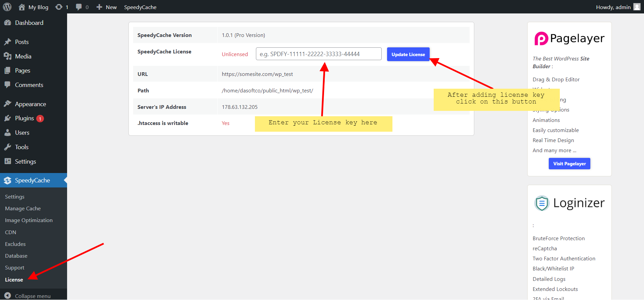Image resolution: width=644 pixels, height=300 pixels.
Task: Click the .htaccess writable Yes value
Action: click(225, 123)
